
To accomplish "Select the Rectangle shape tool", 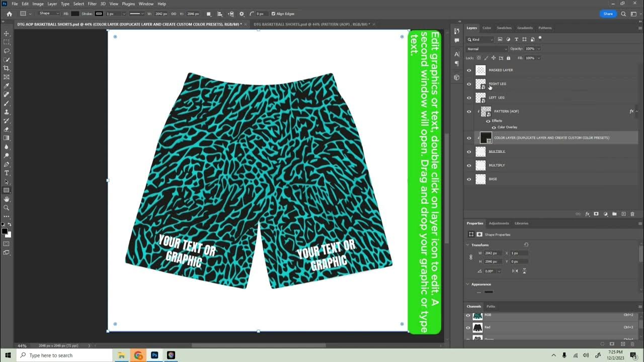I will click(7, 190).
